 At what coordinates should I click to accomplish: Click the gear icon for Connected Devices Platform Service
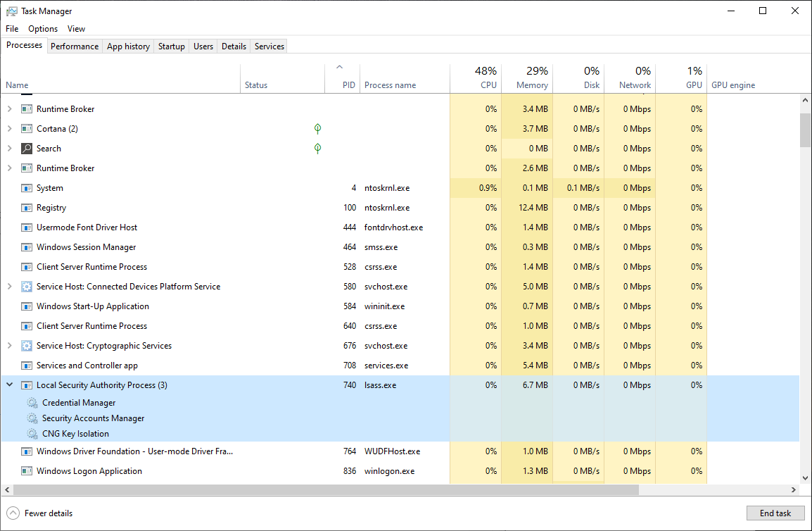click(x=27, y=286)
